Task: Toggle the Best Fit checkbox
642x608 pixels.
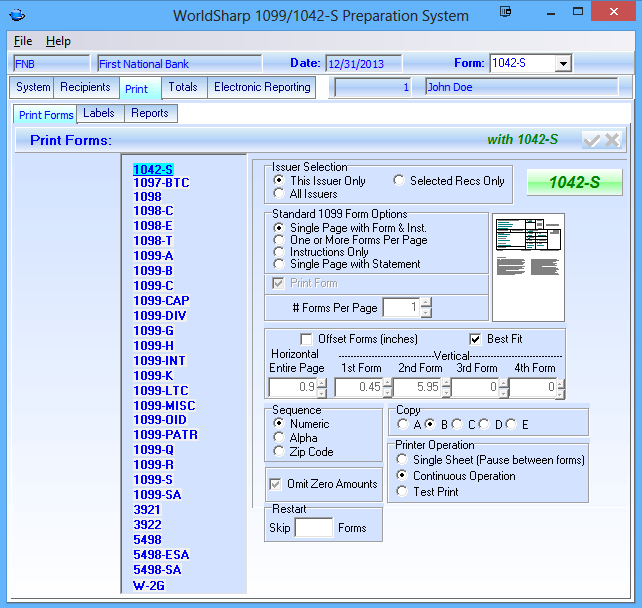Action: click(476, 339)
